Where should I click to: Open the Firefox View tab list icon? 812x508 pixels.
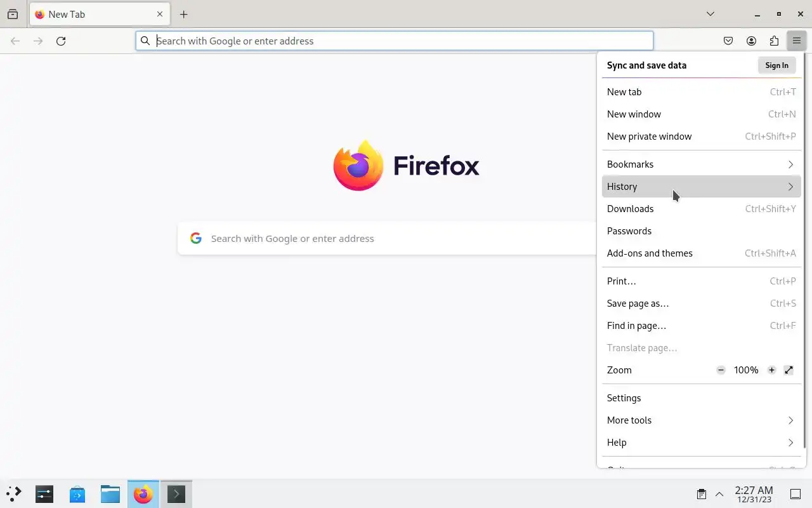[13, 14]
